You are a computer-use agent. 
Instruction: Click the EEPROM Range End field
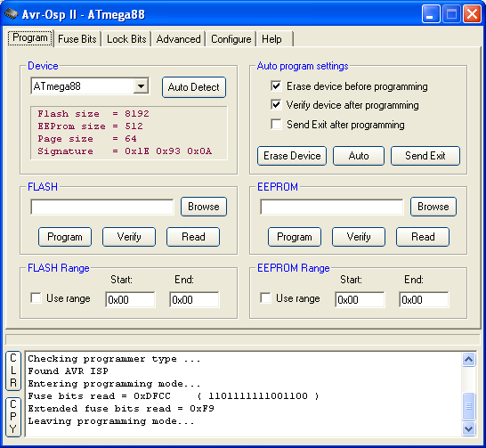click(424, 299)
